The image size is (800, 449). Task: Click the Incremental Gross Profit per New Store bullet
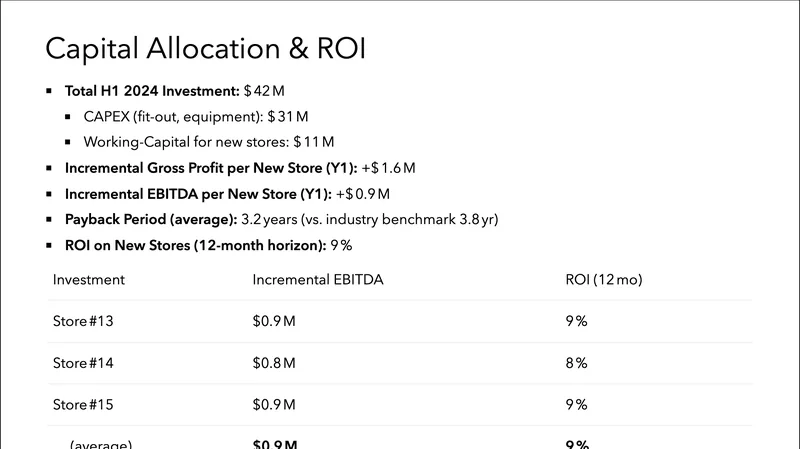[x=240, y=168]
